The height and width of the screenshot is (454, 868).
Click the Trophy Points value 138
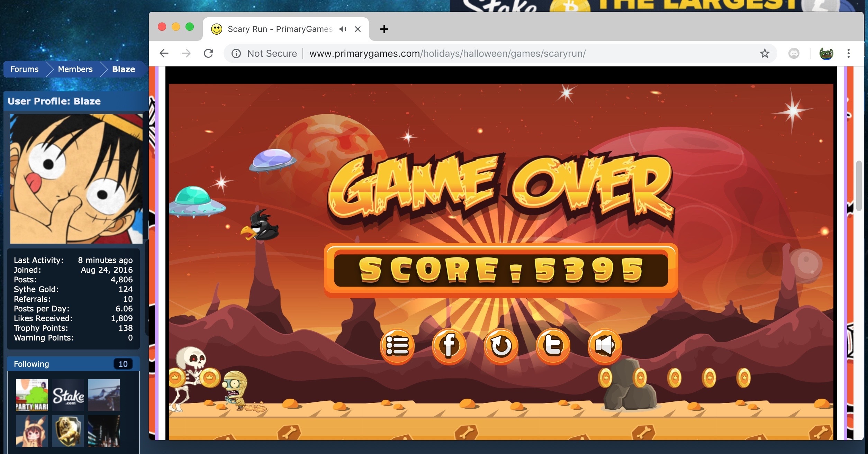126,328
